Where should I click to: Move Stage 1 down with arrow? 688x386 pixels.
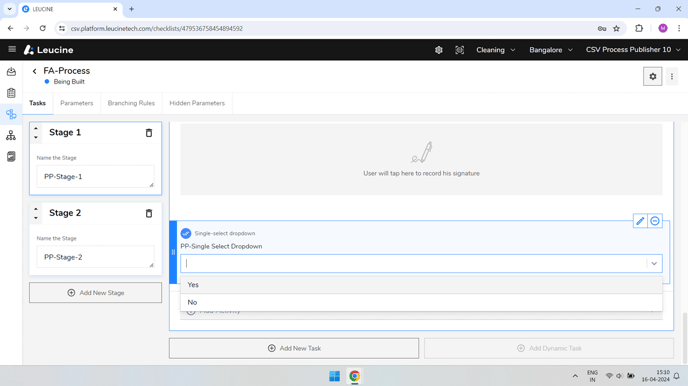(x=36, y=137)
